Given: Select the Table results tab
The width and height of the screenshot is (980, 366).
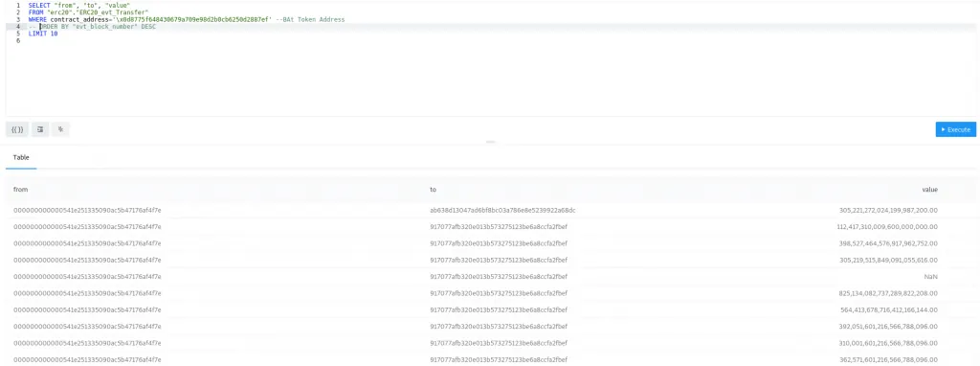Looking at the screenshot, I should coord(21,158).
